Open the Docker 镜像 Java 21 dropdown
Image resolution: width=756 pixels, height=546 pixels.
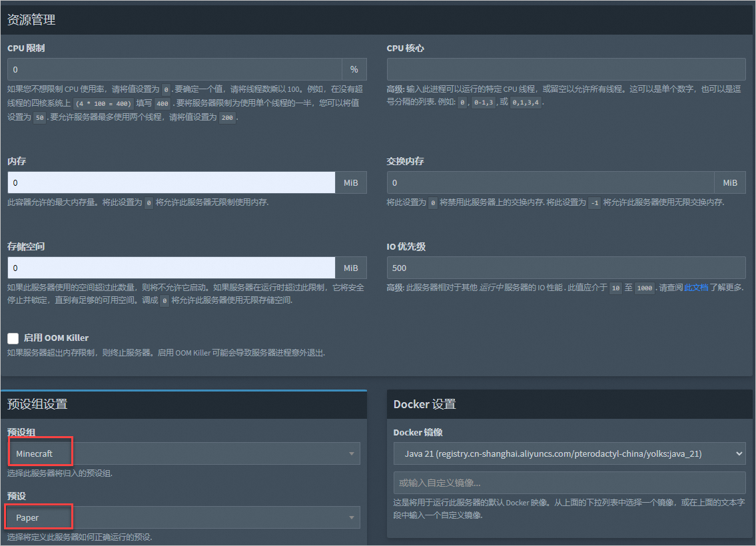pos(569,453)
